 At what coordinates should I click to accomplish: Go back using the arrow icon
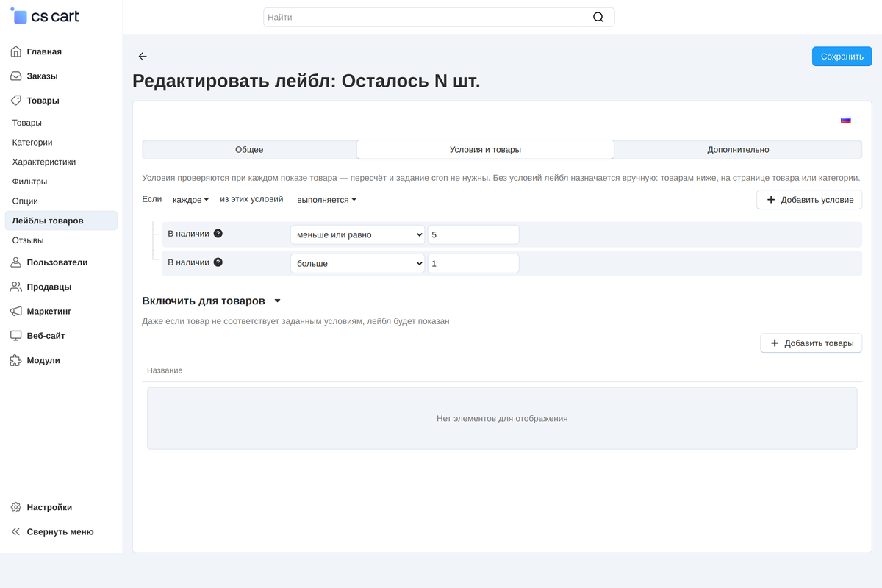tap(143, 57)
